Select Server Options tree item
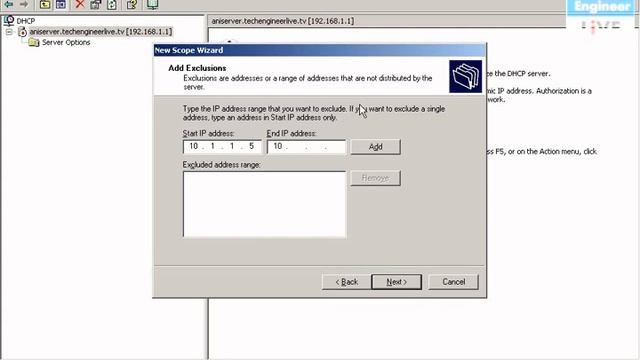Image resolution: width=640 pixels, height=360 pixels. 66,42
